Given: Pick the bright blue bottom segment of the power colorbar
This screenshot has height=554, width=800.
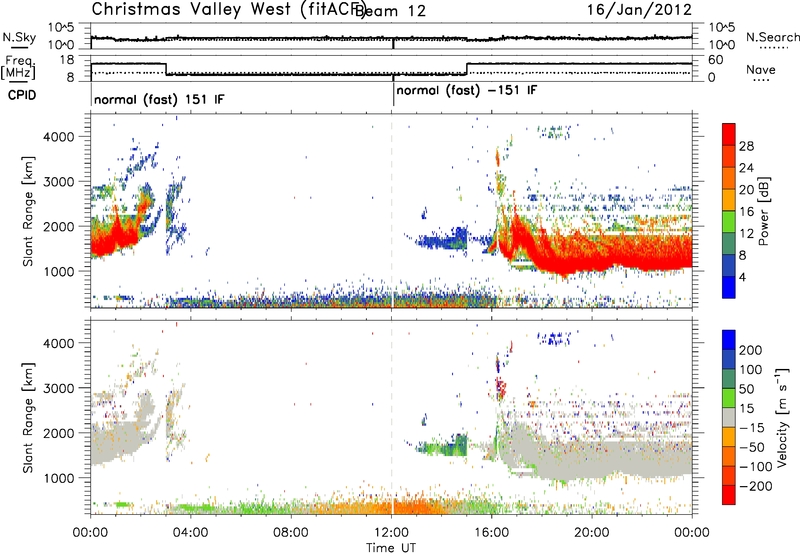Looking at the screenshot, I should [x=729, y=287].
